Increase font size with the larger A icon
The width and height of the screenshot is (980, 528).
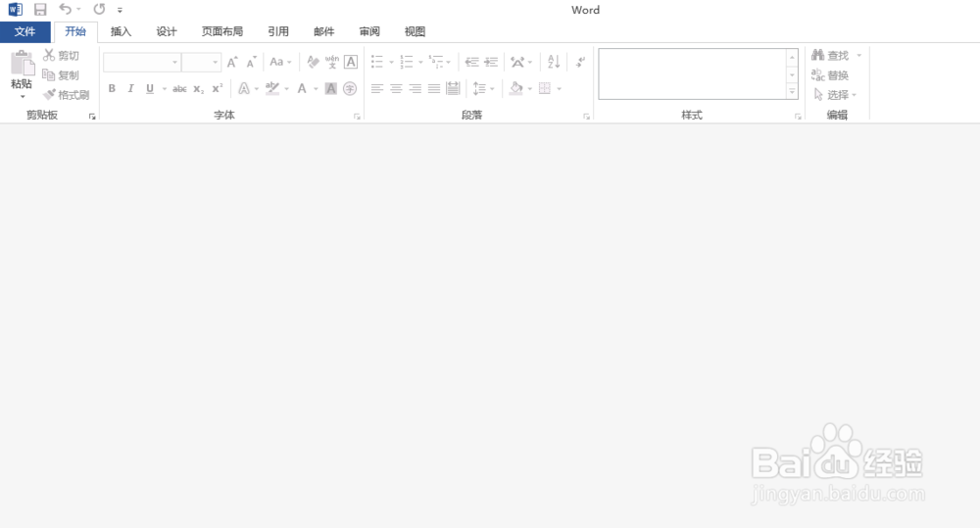click(232, 62)
